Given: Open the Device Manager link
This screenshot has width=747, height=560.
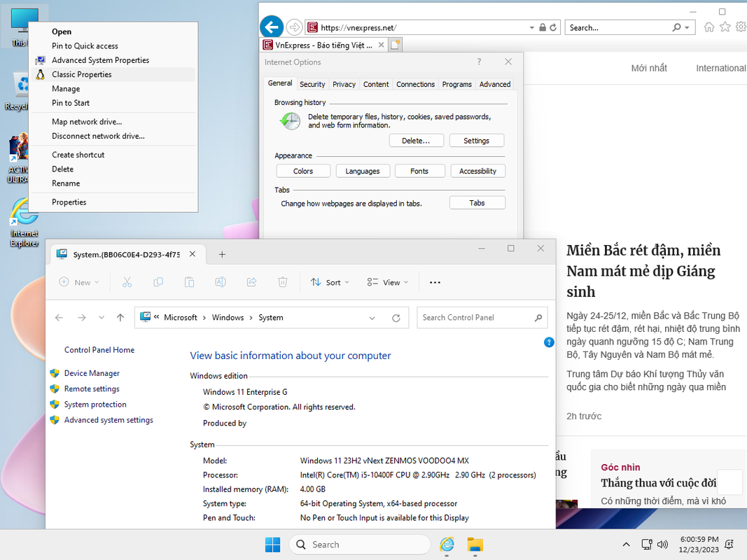Looking at the screenshot, I should point(92,373).
